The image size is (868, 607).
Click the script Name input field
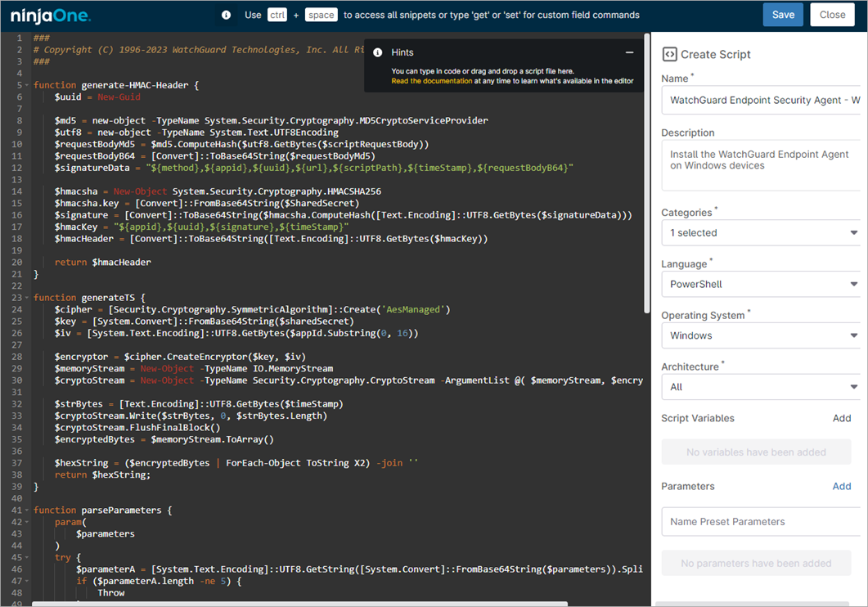pos(760,100)
